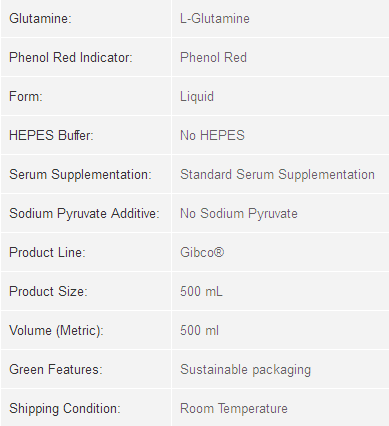Select the No HEPES value
The image size is (389, 426).
[212, 135]
